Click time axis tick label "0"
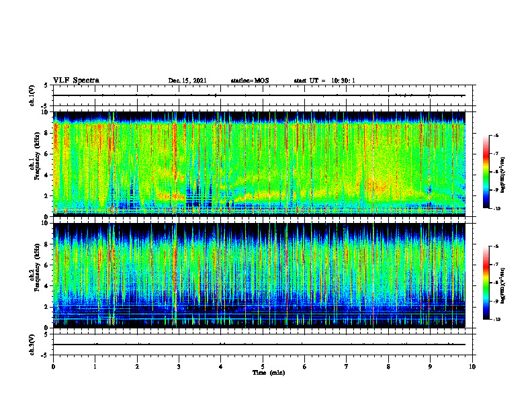The width and height of the screenshot is (532, 411). (x=53, y=367)
